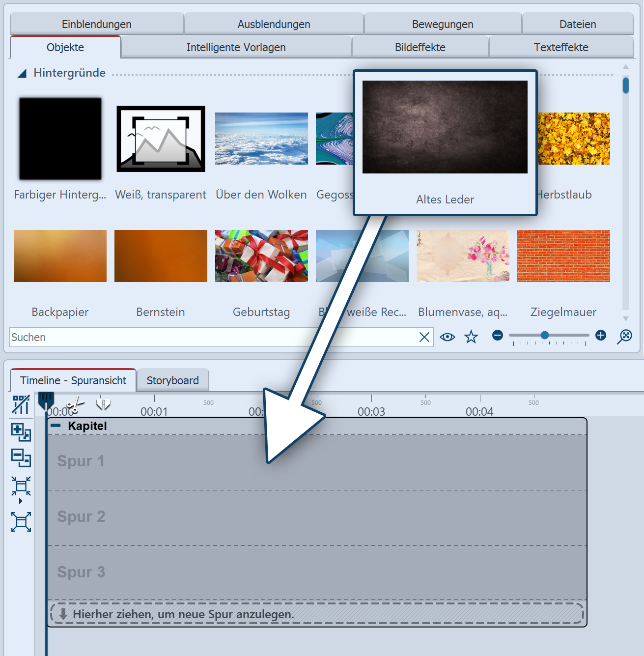Select track Spur 3

[317, 573]
